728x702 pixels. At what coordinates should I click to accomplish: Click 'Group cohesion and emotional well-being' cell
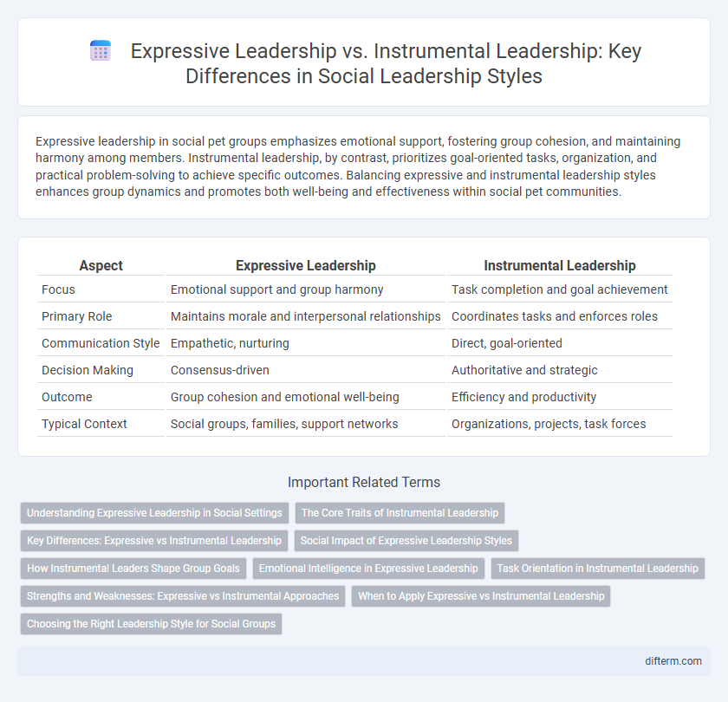tap(284, 398)
